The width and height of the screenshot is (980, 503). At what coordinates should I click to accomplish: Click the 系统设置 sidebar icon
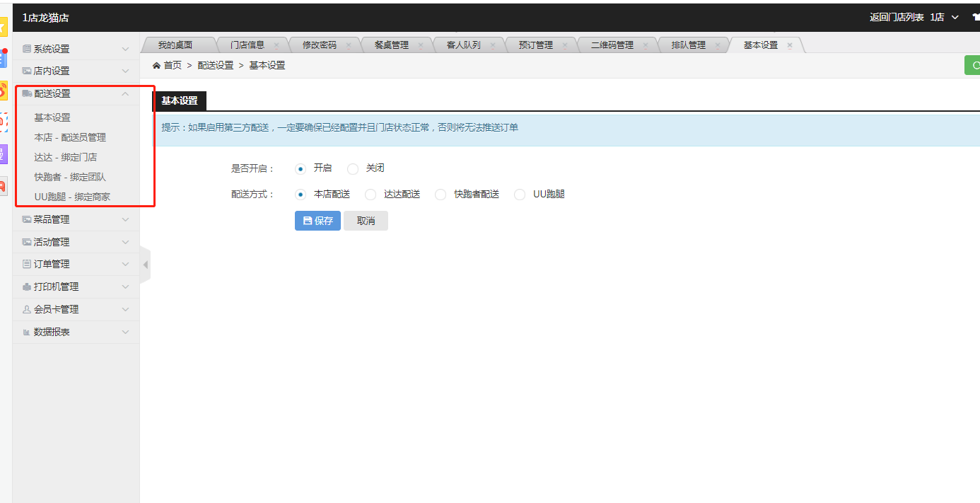[27, 49]
